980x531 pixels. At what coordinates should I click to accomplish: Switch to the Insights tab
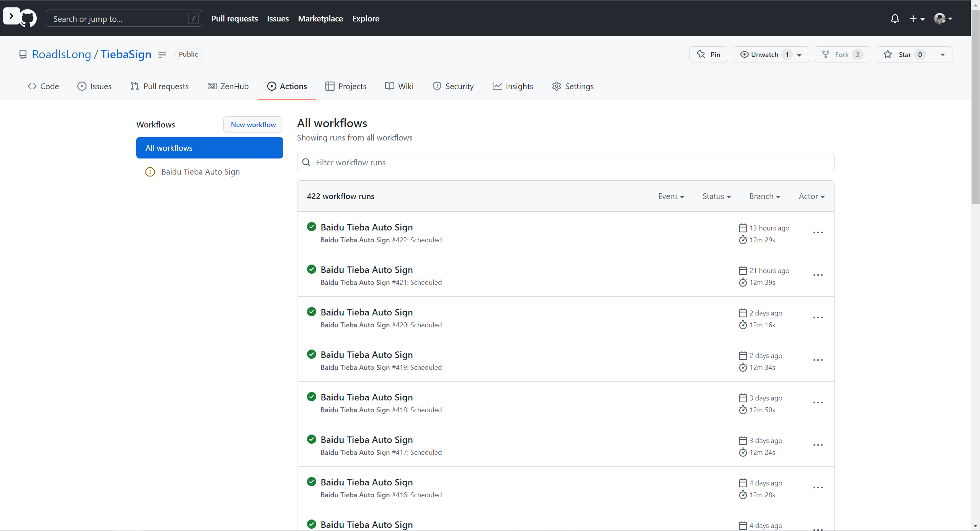513,87
